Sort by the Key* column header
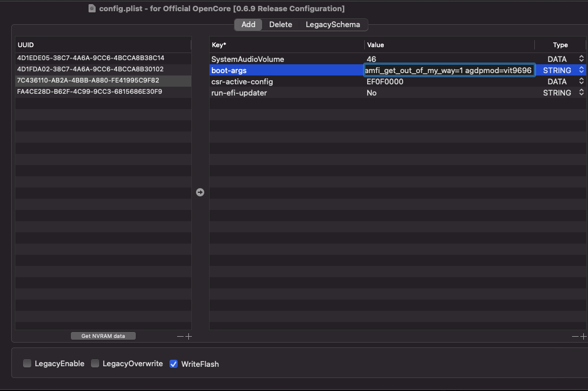This screenshot has height=391, width=588. (286, 45)
